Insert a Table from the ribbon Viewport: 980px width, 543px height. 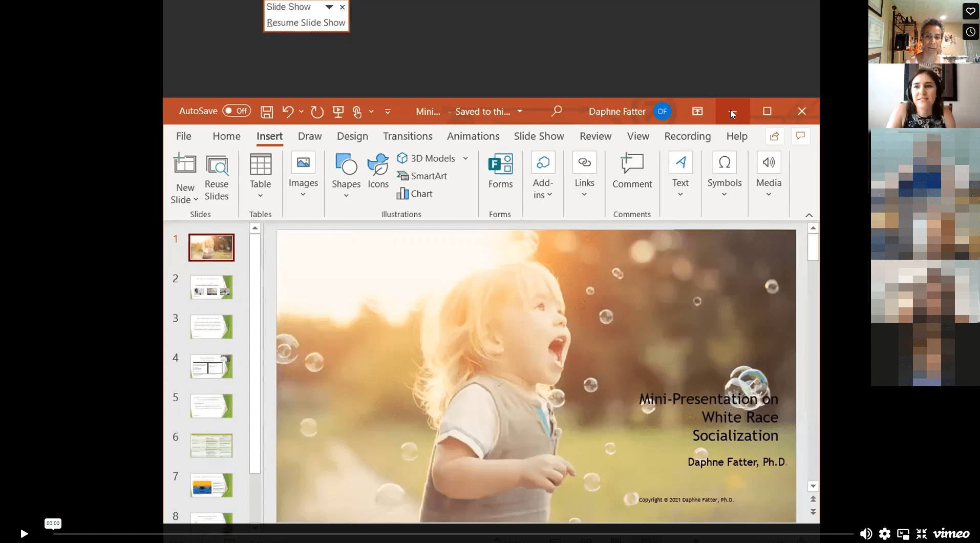[x=260, y=176]
